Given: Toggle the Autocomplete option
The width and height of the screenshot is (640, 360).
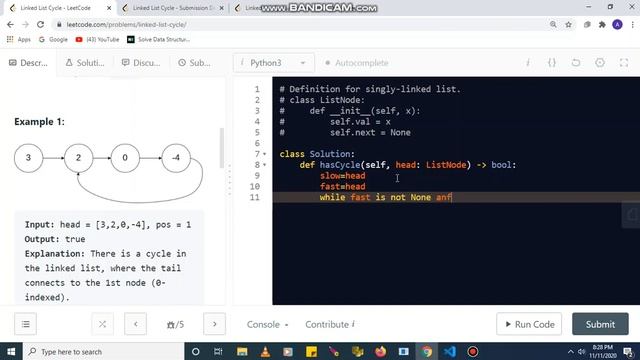Looking at the screenshot, I should click(x=357, y=63).
